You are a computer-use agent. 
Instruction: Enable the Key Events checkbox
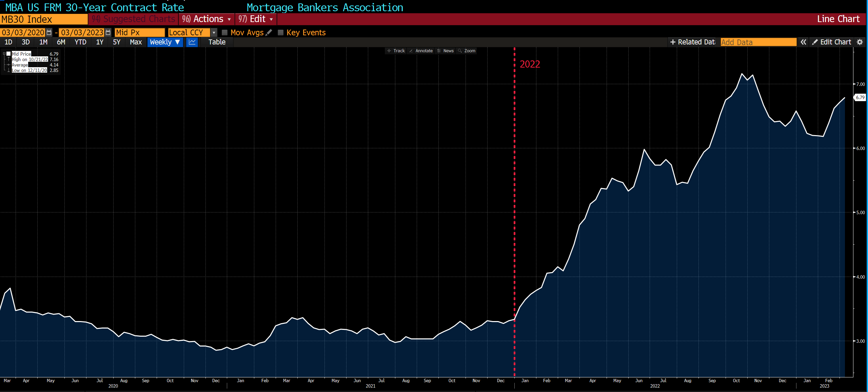coord(280,33)
